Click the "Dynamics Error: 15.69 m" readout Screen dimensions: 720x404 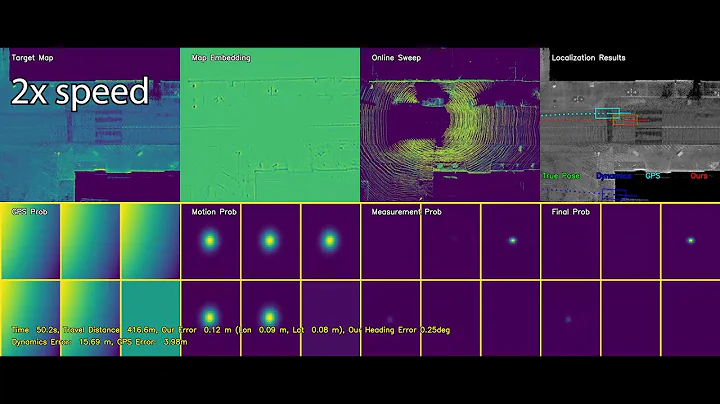(62, 342)
